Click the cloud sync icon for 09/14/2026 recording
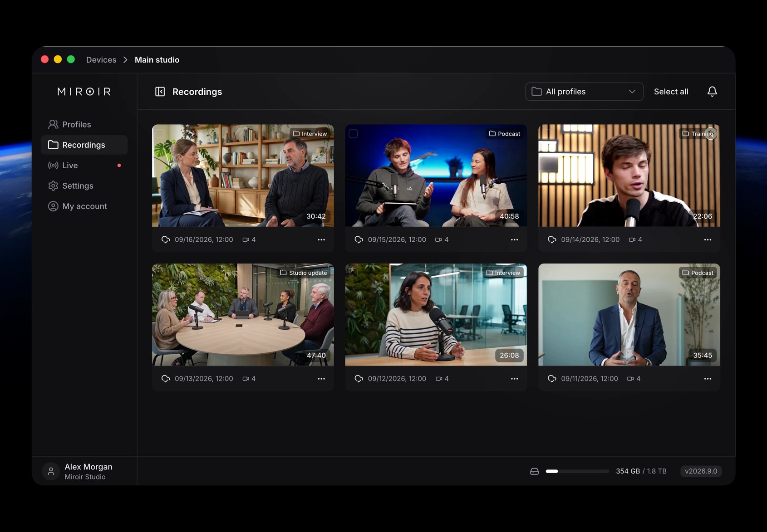The image size is (767, 532). tap(552, 239)
